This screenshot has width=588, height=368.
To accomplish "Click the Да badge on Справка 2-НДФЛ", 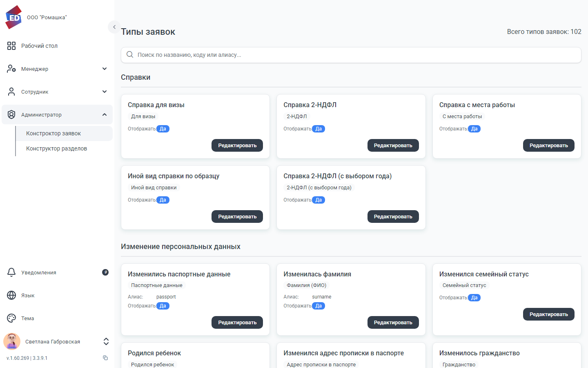I will pyautogui.click(x=318, y=129).
